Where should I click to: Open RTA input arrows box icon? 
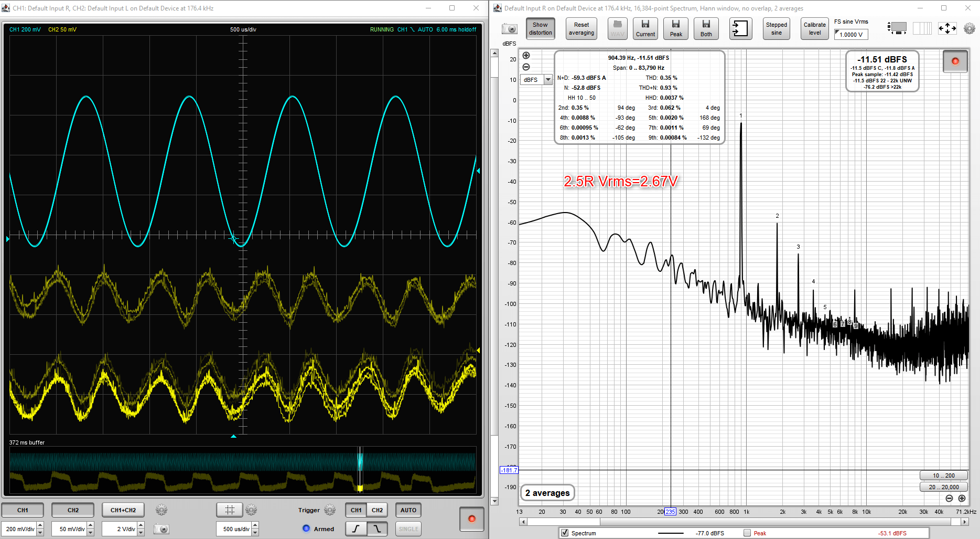pyautogui.click(x=740, y=28)
